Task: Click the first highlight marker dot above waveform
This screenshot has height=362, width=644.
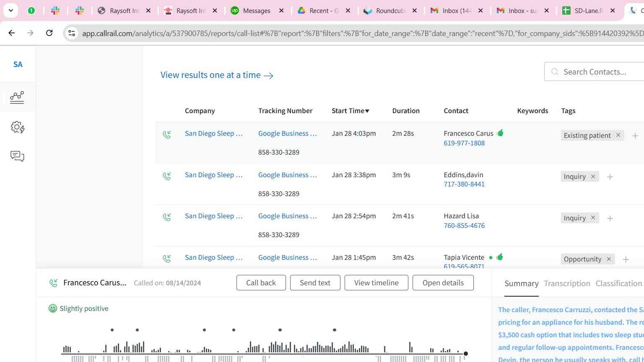Action: [x=112, y=330]
